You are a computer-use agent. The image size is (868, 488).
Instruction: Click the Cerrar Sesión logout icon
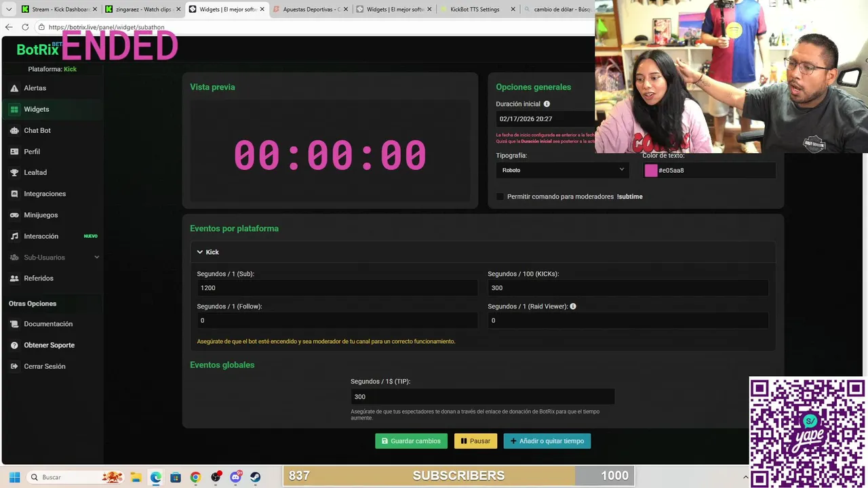(14, 367)
